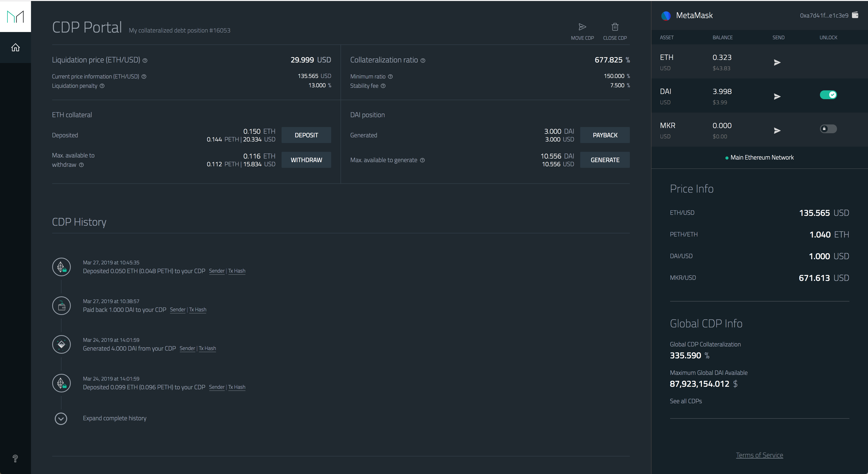This screenshot has width=868, height=474.
Task: Open Liquidation price info tooltip icon
Action: pyautogui.click(x=145, y=61)
